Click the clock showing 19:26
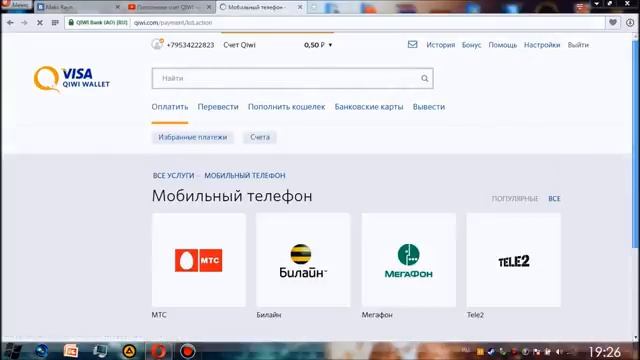The width and height of the screenshot is (640, 360). pyautogui.click(x=604, y=352)
